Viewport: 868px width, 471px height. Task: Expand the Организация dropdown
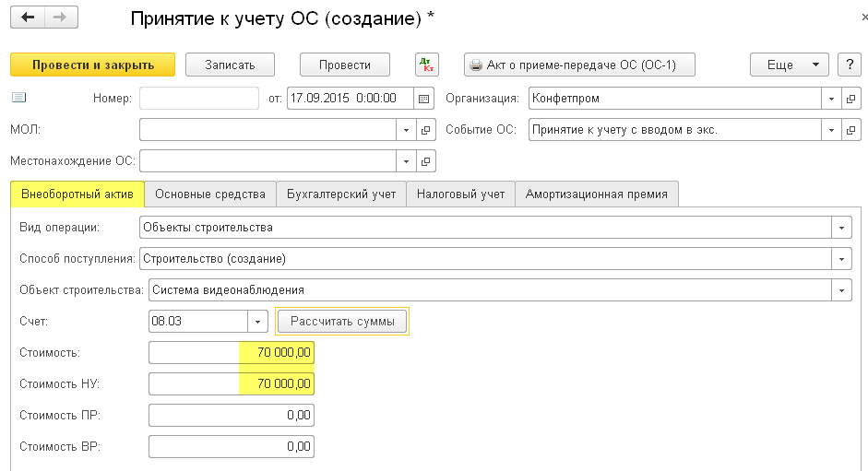coord(831,99)
